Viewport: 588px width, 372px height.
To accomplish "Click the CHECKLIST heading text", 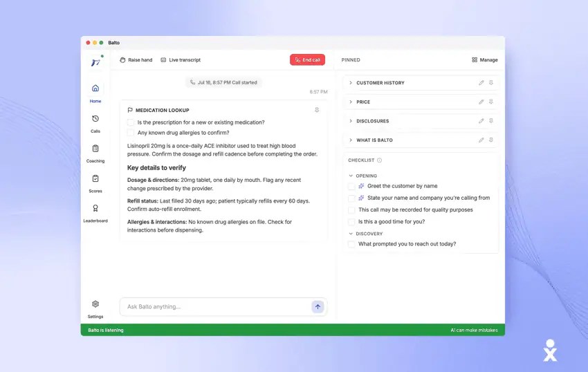I will (x=361, y=160).
